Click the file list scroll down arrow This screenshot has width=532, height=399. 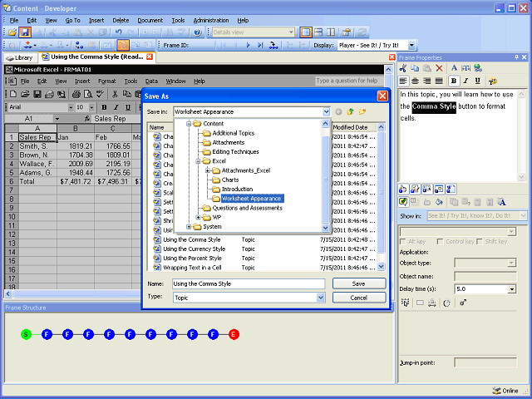381,267
